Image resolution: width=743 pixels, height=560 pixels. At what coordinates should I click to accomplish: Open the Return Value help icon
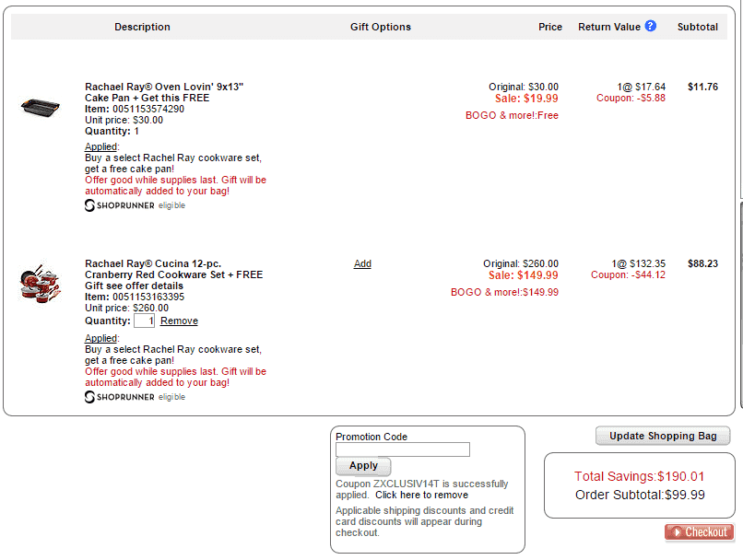coord(651,26)
